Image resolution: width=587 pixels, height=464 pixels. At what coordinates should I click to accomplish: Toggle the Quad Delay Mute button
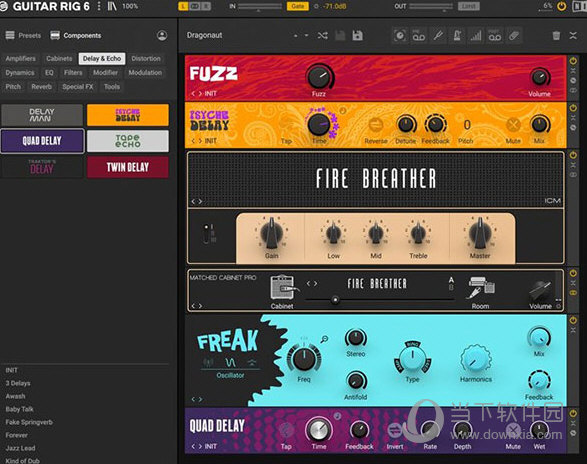click(x=513, y=430)
